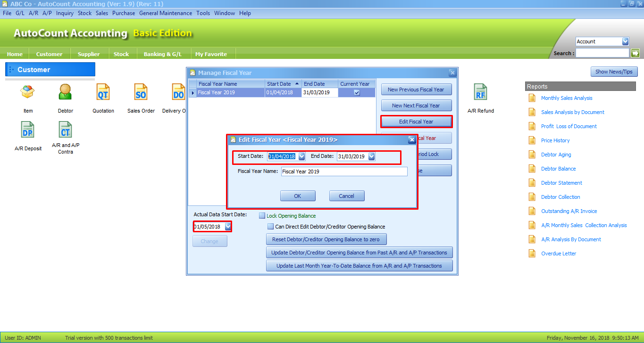Click the green search go arrow icon
644x343 pixels.
pos(635,53)
